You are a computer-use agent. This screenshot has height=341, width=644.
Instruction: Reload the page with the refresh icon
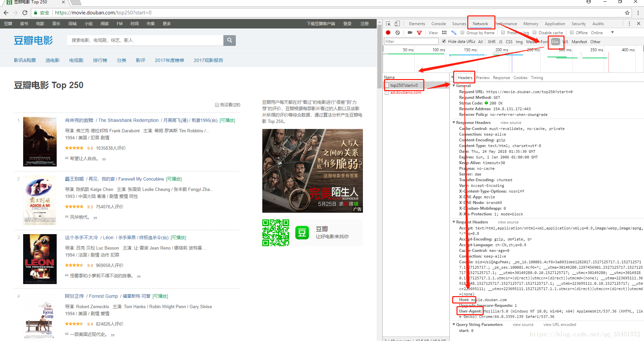click(25, 13)
